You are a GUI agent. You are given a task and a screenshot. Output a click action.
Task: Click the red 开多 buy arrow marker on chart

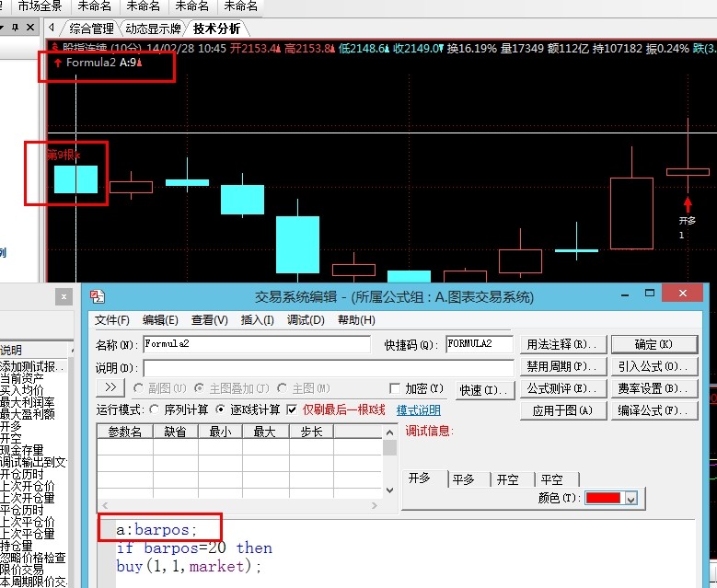tap(687, 202)
